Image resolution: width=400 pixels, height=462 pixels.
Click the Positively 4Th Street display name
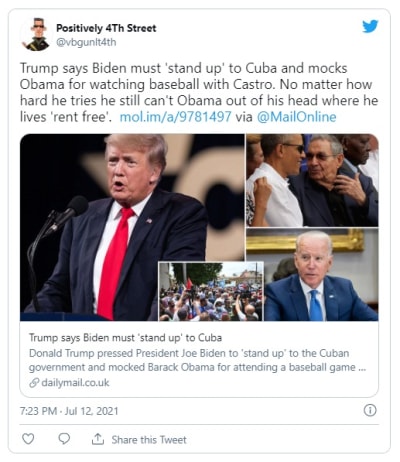(106, 28)
